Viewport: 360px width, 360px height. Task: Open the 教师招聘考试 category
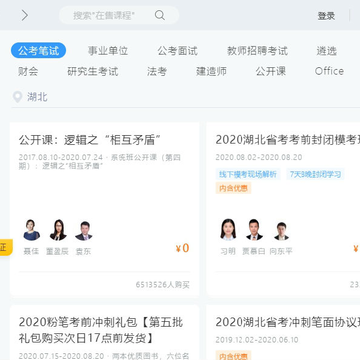pos(257,51)
